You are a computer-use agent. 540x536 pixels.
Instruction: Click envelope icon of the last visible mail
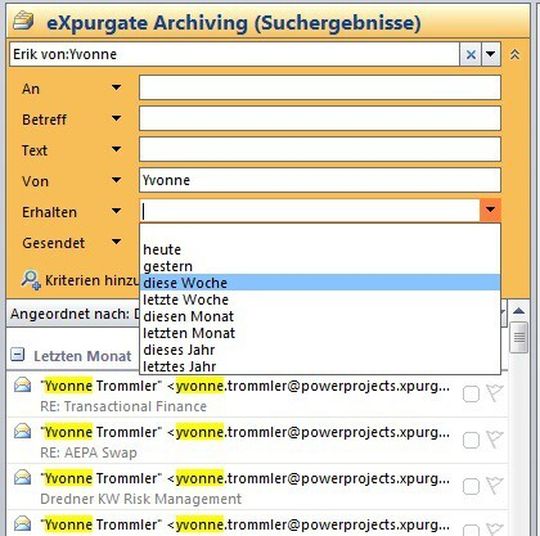(x=22, y=524)
